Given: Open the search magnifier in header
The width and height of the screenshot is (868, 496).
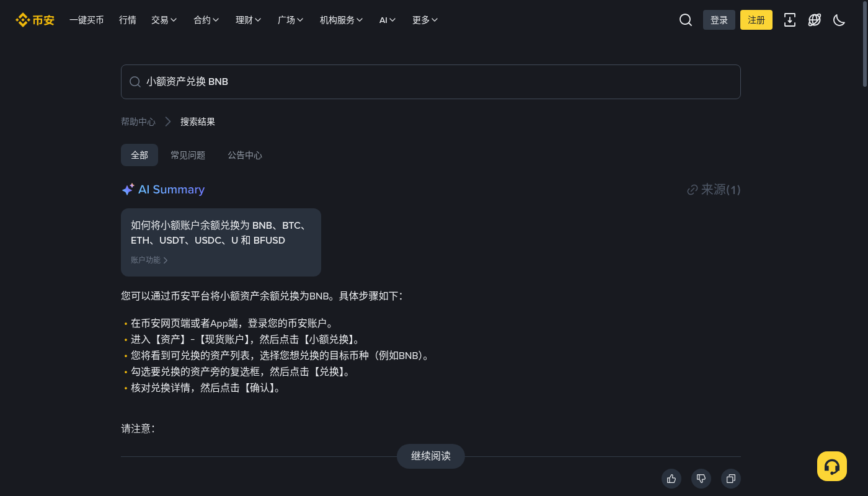Looking at the screenshot, I should pyautogui.click(x=686, y=20).
